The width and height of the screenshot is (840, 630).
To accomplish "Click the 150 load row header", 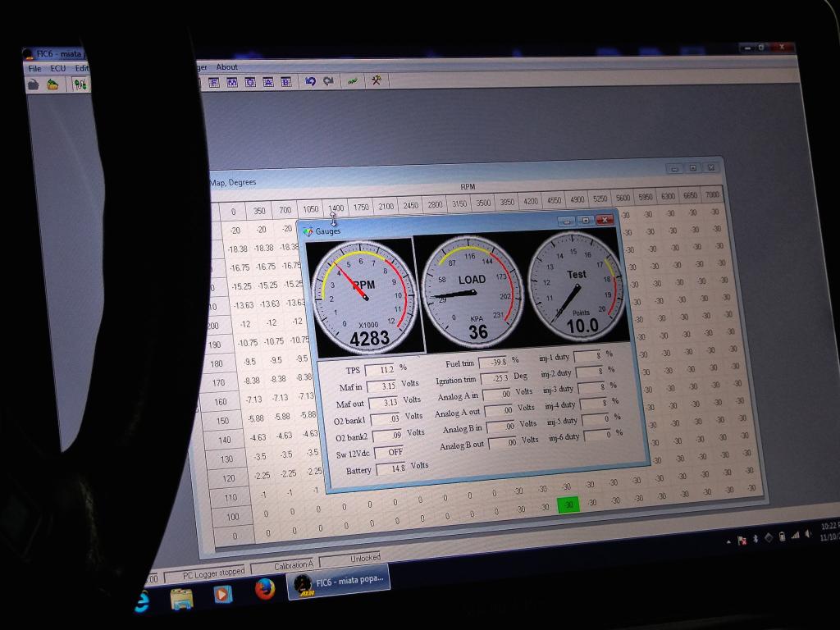I will (223, 421).
